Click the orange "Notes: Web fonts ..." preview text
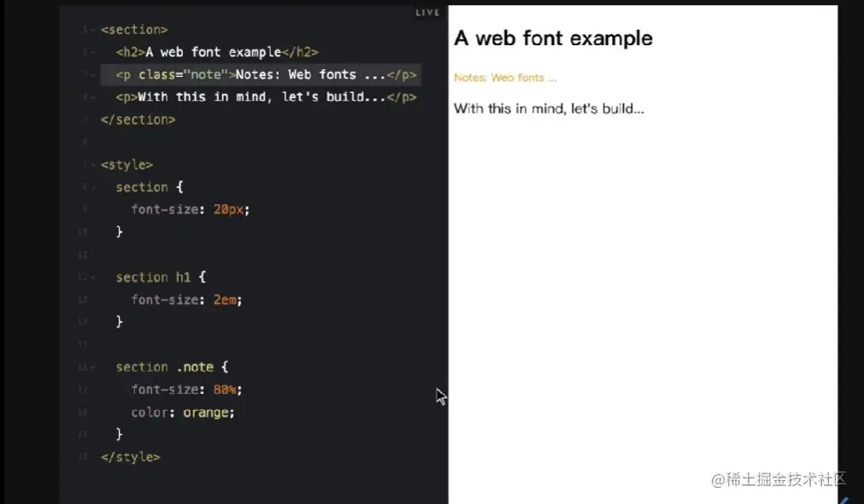 pyautogui.click(x=505, y=78)
